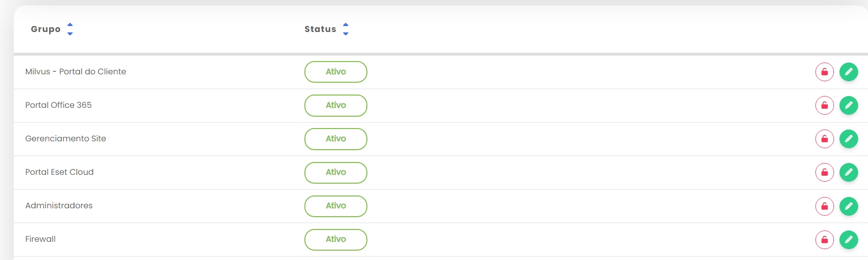The image size is (868, 260).
Task: Click Ativo status badge for Firewall
Action: 335,239
